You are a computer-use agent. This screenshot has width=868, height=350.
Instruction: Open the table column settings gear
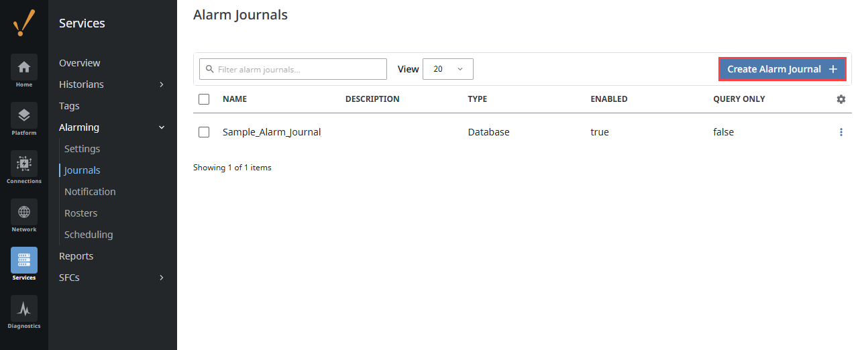tap(841, 99)
